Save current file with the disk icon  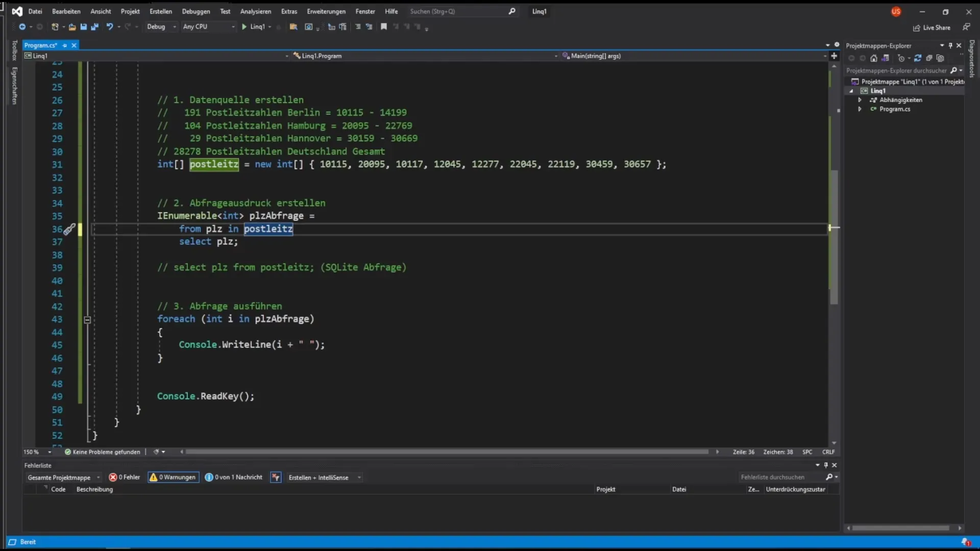(83, 27)
